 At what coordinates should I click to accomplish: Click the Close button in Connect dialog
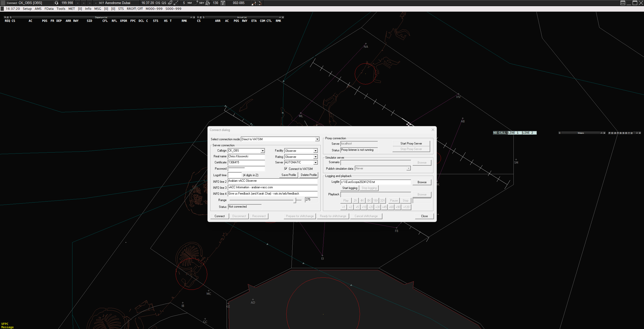(x=424, y=216)
